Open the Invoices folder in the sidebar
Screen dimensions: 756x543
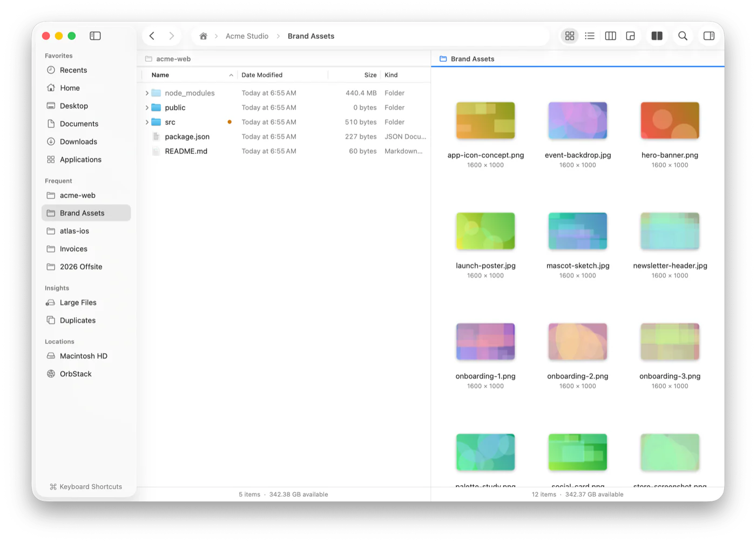(x=86, y=249)
